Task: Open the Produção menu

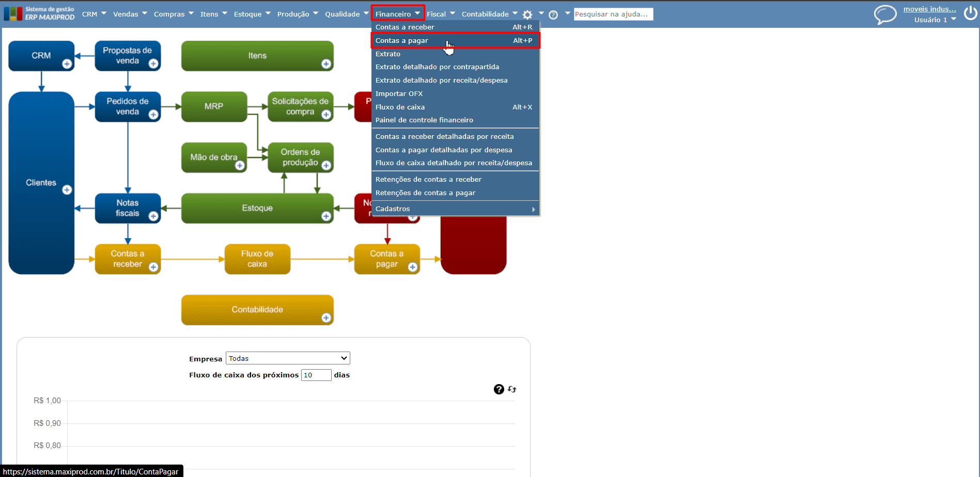Action: 298,14
